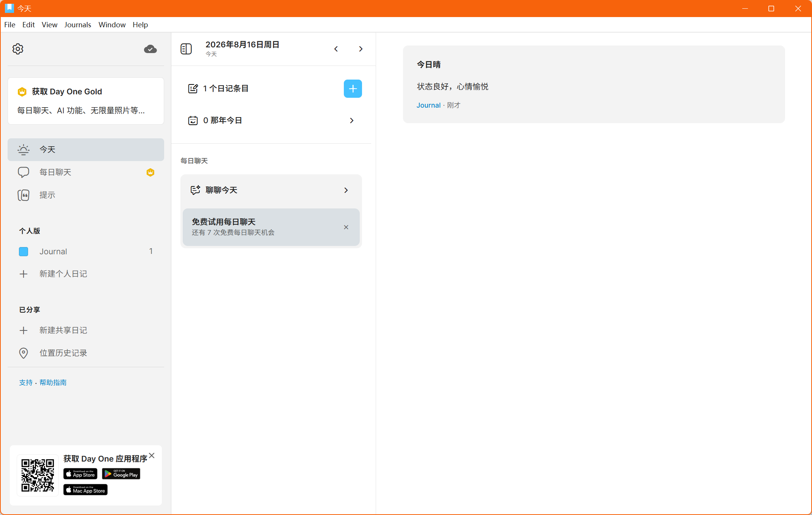
Task: Open 提示 prompts in the sidebar
Action: coord(86,195)
